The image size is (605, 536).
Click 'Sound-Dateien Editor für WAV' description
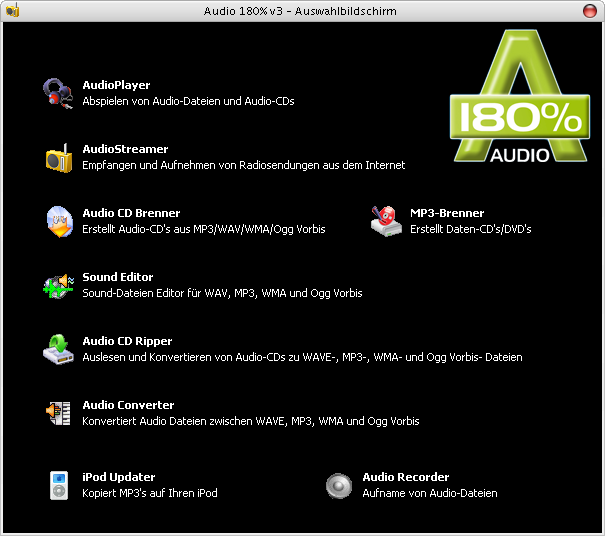pos(222,293)
